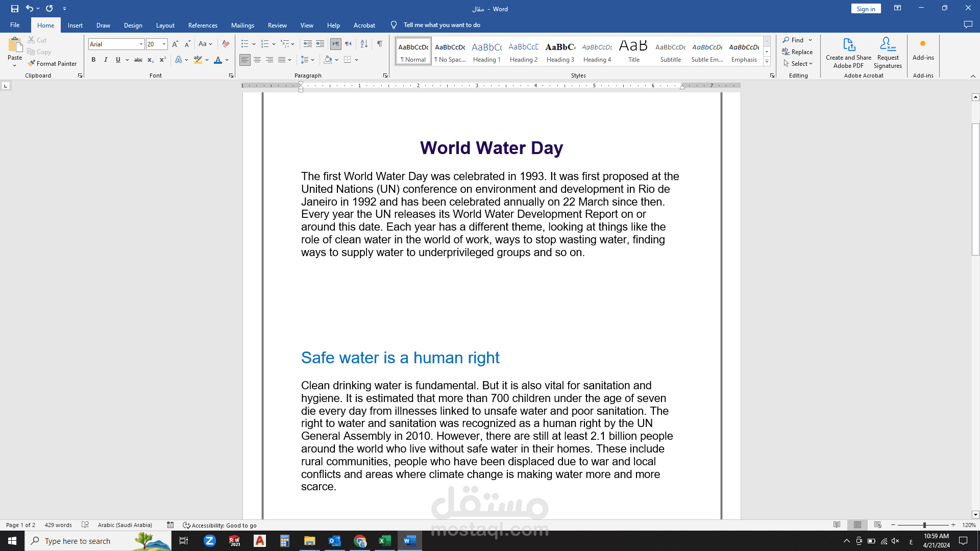Toggle superscript formatting
This screenshot has height=551, width=980.
163,60
